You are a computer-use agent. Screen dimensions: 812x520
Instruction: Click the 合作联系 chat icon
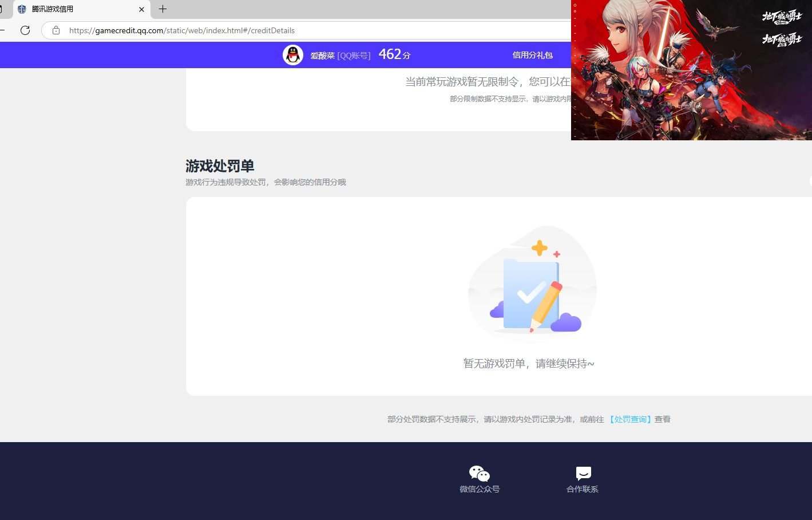[x=583, y=474]
